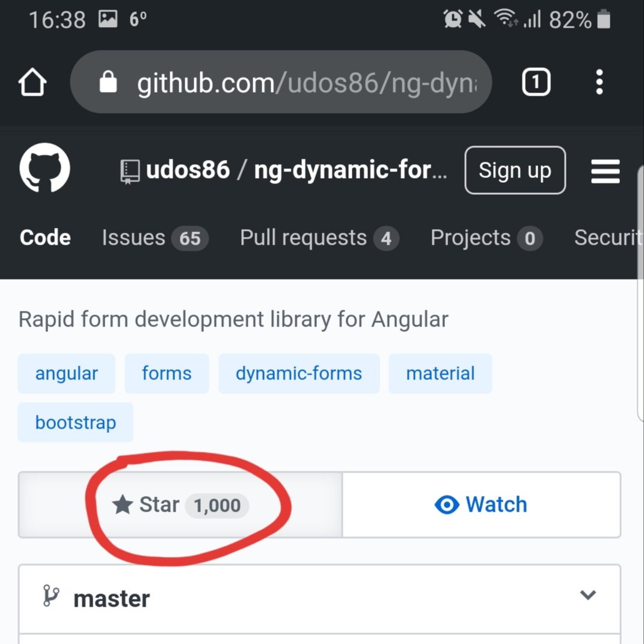Viewport: 644px width, 644px height.
Task: Click the forms topic tag
Action: pyautogui.click(x=167, y=373)
